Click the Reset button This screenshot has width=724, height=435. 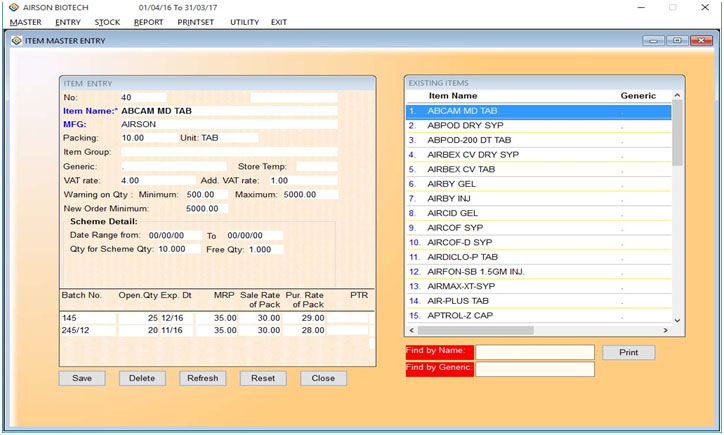[263, 379]
